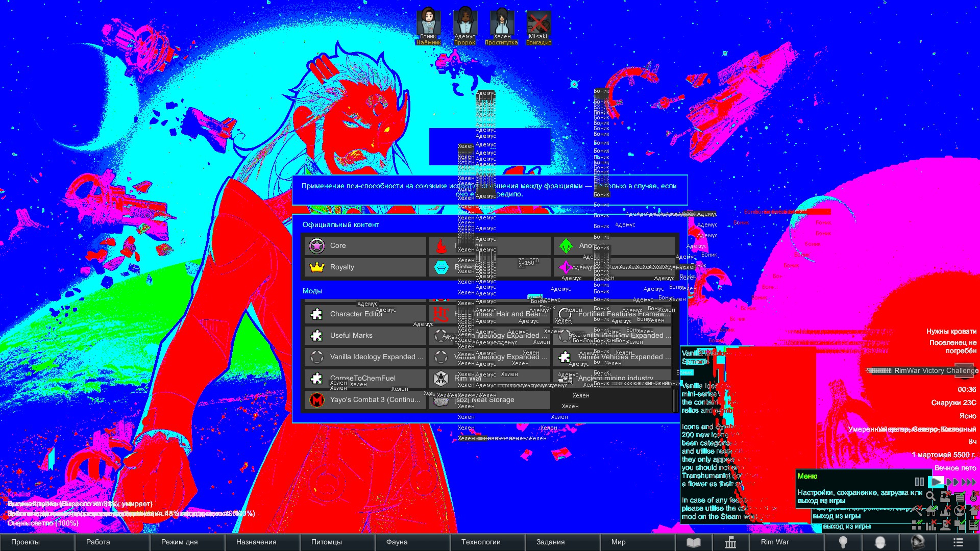Toggle the pickaxe icon with red X
The height and width of the screenshot is (551, 980).
click(x=917, y=510)
